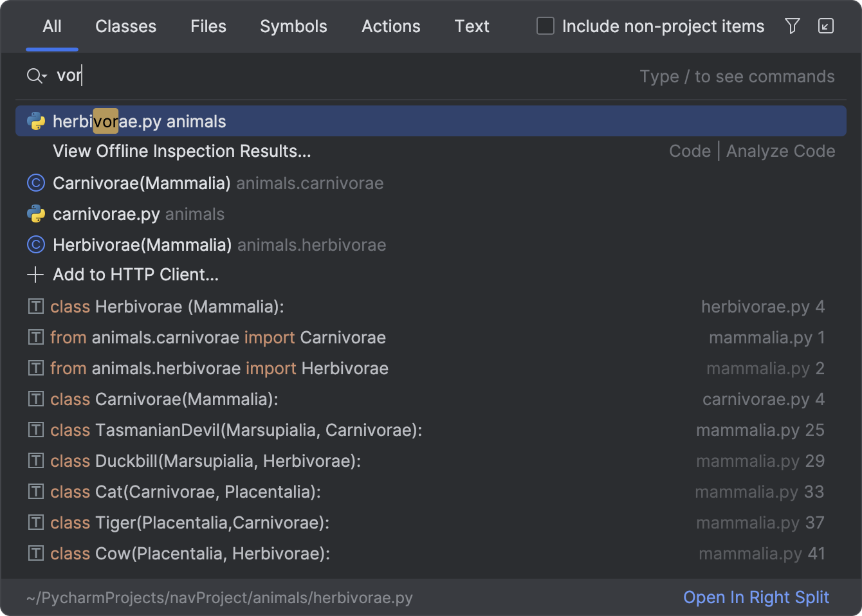Click the magnifier icon in the search field

(x=33, y=75)
